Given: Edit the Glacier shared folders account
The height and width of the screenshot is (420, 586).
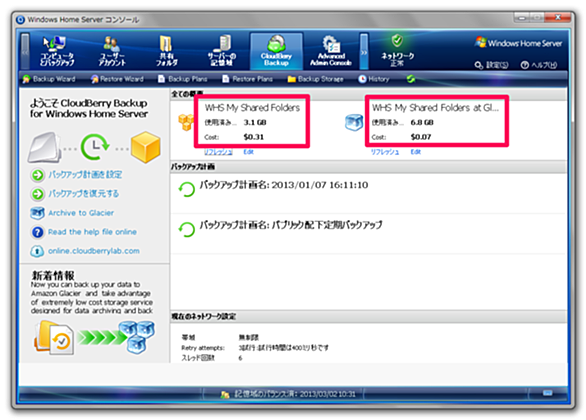Looking at the screenshot, I should [416, 152].
